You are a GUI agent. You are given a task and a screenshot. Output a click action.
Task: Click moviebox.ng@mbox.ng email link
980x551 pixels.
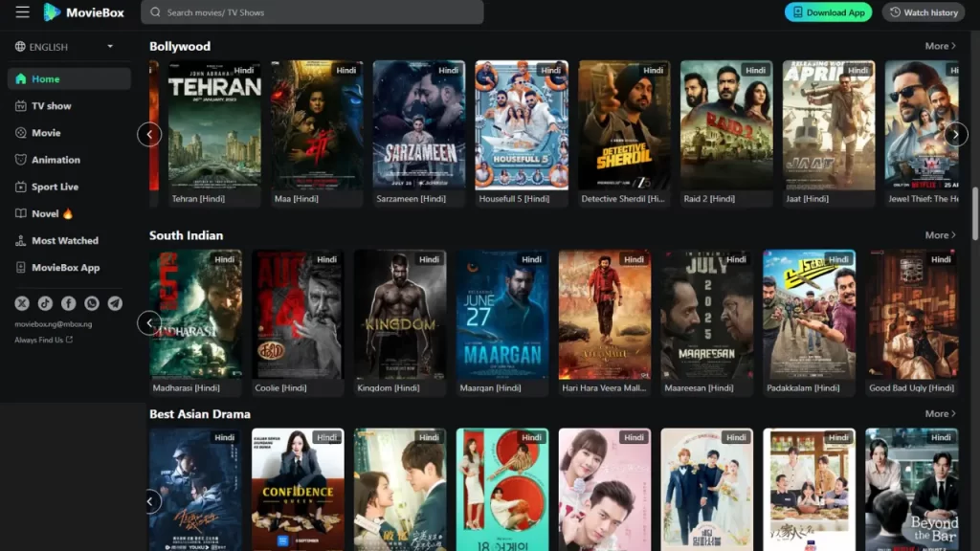click(54, 323)
